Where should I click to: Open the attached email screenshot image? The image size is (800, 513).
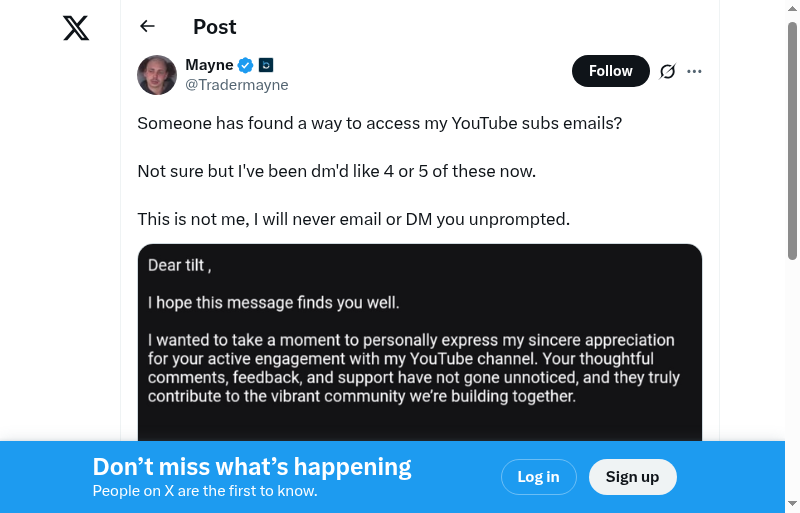click(419, 340)
